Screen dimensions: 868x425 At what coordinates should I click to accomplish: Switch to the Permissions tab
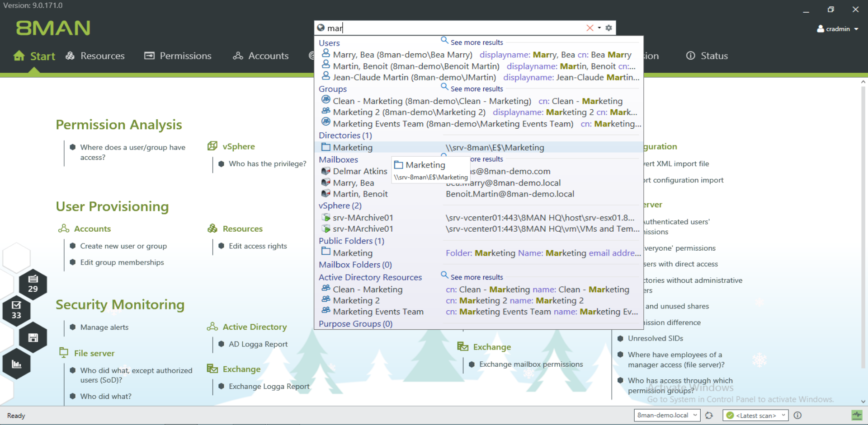178,56
